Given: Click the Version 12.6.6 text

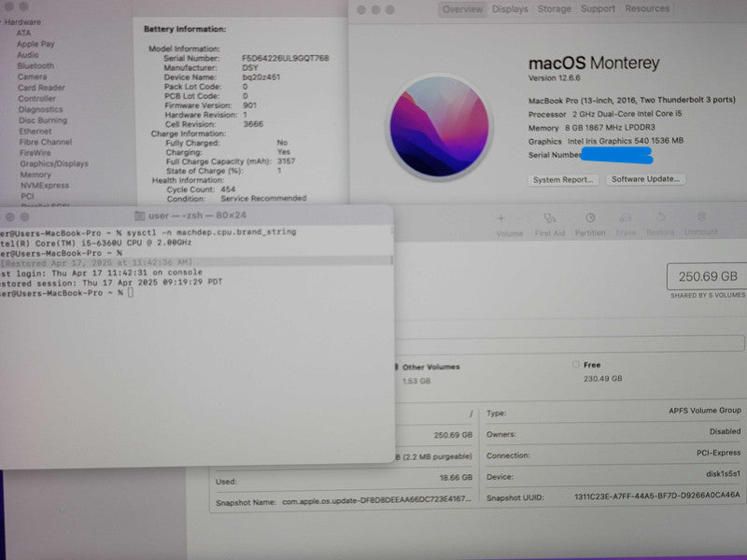Looking at the screenshot, I should tap(554, 77).
